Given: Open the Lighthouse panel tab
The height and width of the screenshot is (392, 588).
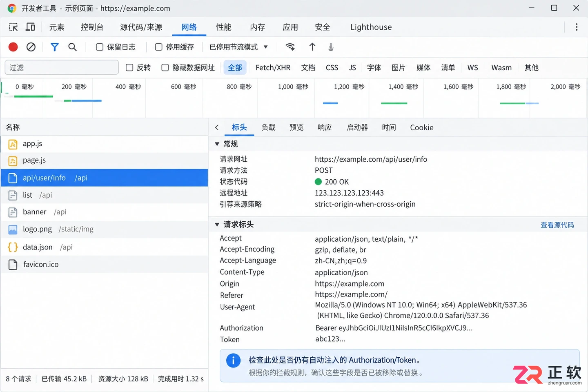Looking at the screenshot, I should coord(371,27).
